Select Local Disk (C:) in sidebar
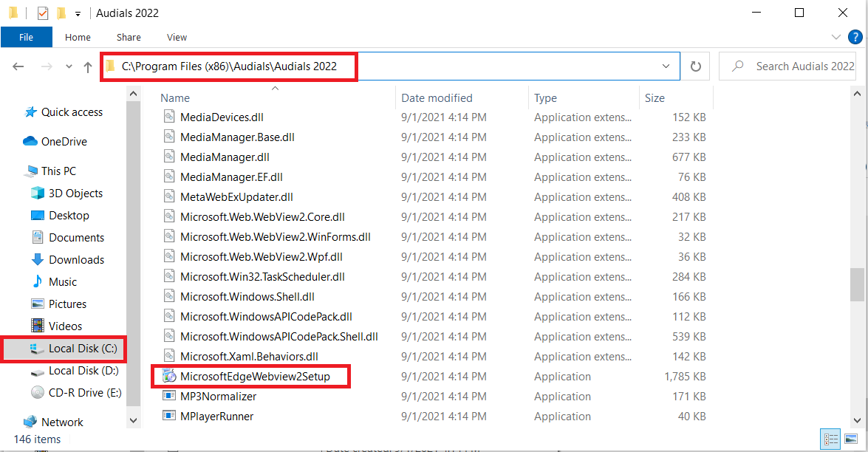The height and width of the screenshot is (452, 868). pos(74,349)
